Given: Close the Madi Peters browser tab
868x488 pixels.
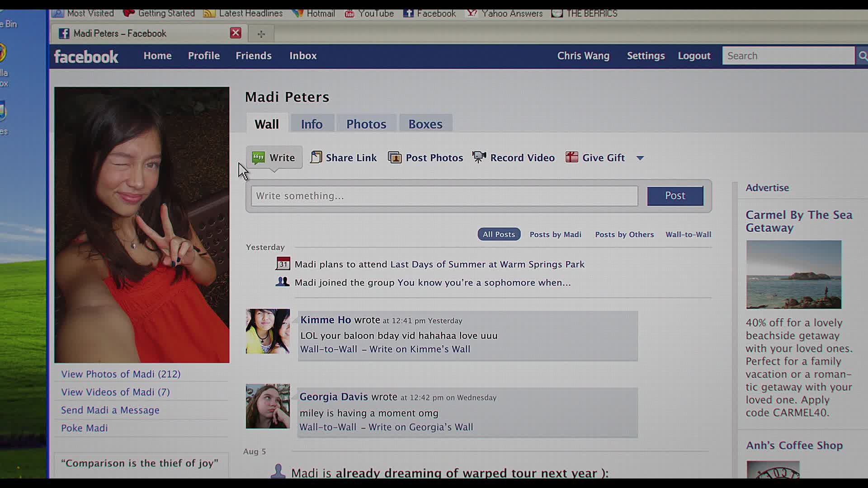Looking at the screenshot, I should coord(236,33).
